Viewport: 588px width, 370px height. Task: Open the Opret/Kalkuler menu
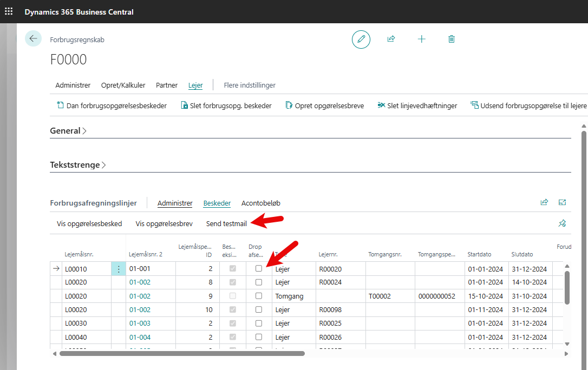coord(123,85)
